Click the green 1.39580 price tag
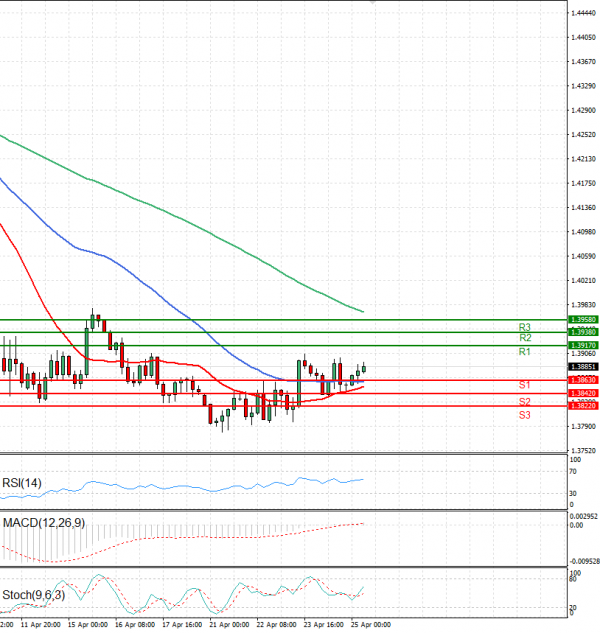Screen dimensions: 600x633 coord(583,319)
